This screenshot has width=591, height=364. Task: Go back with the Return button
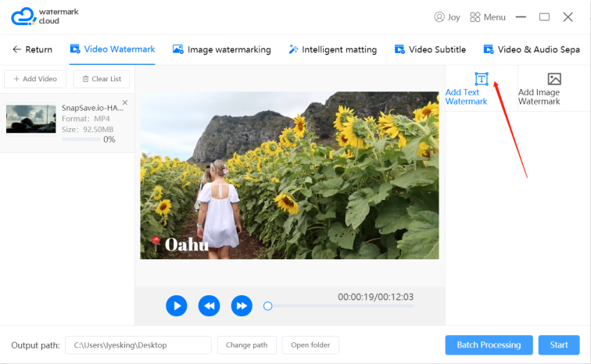point(32,49)
